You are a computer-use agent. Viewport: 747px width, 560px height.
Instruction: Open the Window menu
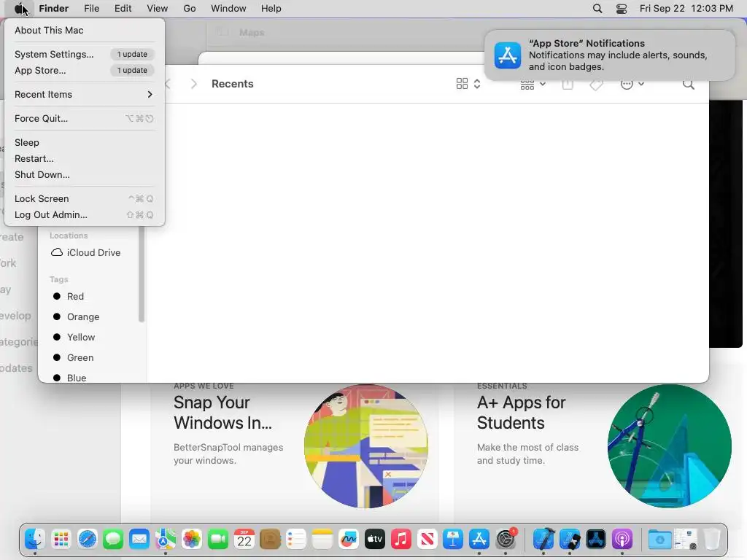(x=228, y=9)
